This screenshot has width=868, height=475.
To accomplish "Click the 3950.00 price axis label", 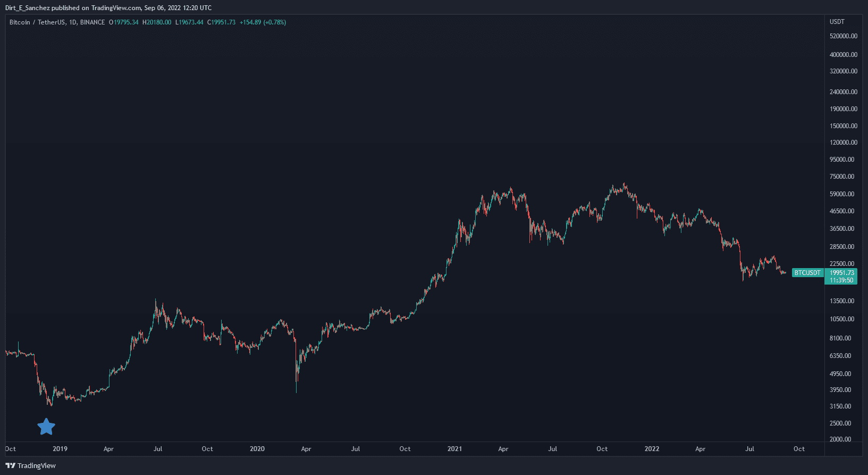I will 840,390.
